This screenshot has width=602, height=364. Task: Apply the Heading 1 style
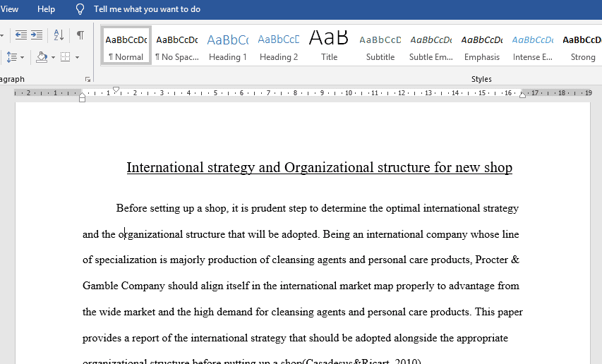coord(228,45)
